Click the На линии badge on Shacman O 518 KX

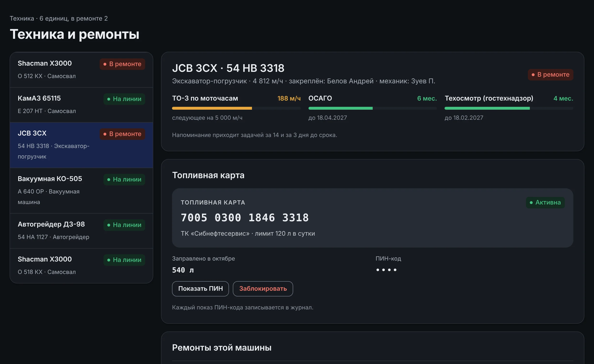tap(124, 260)
